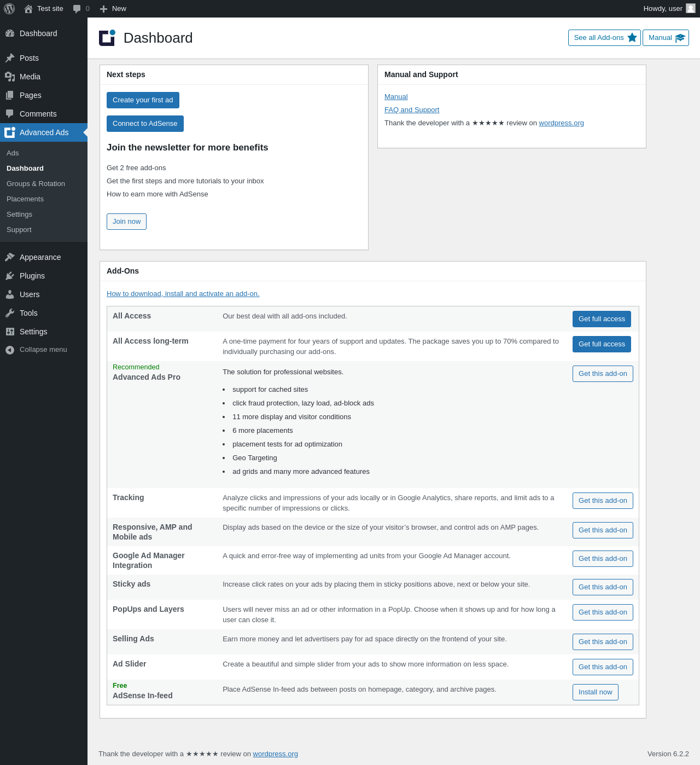Open how to download, install add-on link
This screenshot has width=700, height=765.
183,294
